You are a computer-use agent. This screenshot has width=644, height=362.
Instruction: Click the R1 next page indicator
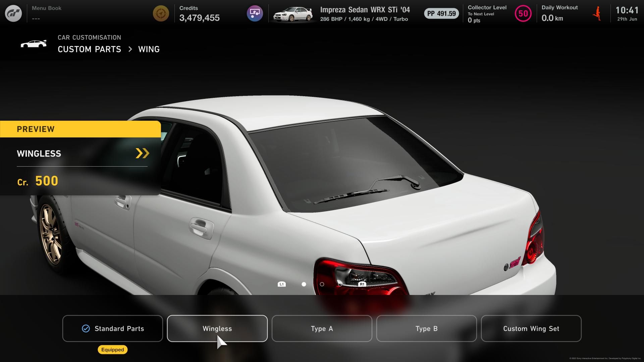(x=362, y=284)
